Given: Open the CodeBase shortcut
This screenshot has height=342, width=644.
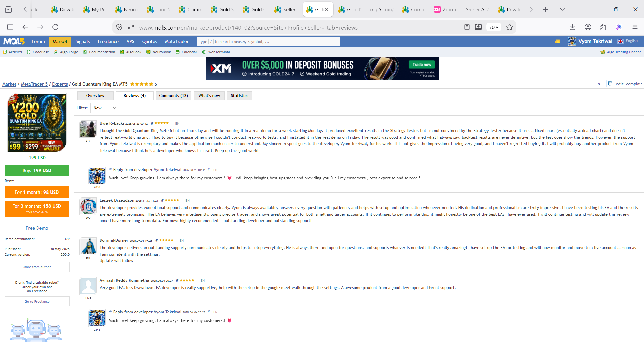Looking at the screenshot, I should [38, 52].
